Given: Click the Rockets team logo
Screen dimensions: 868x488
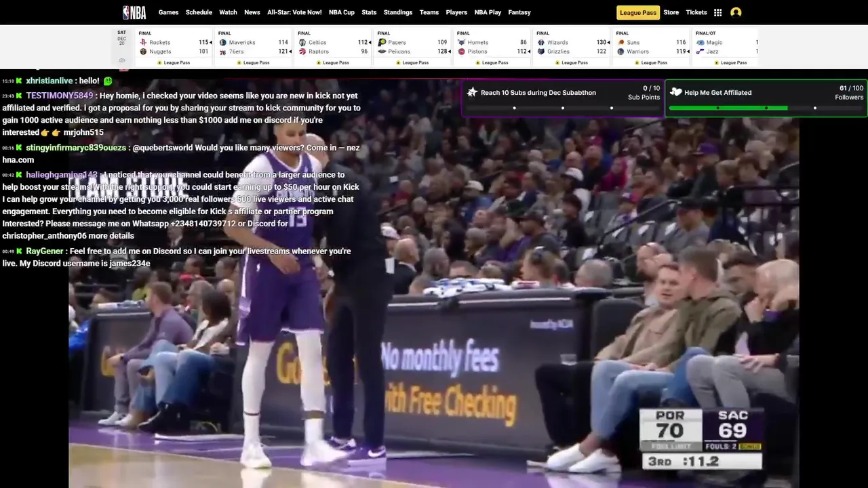Looking at the screenshot, I should (143, 42).
